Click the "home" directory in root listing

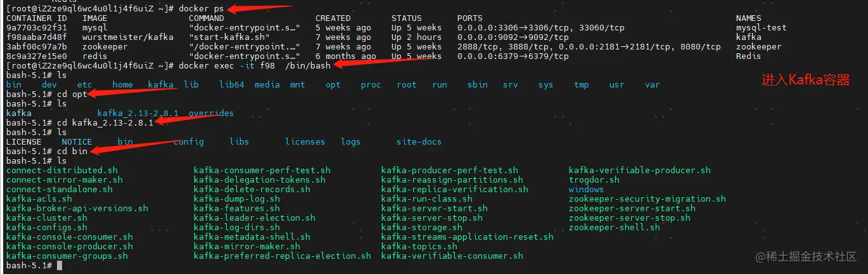(x=122, y=84)
